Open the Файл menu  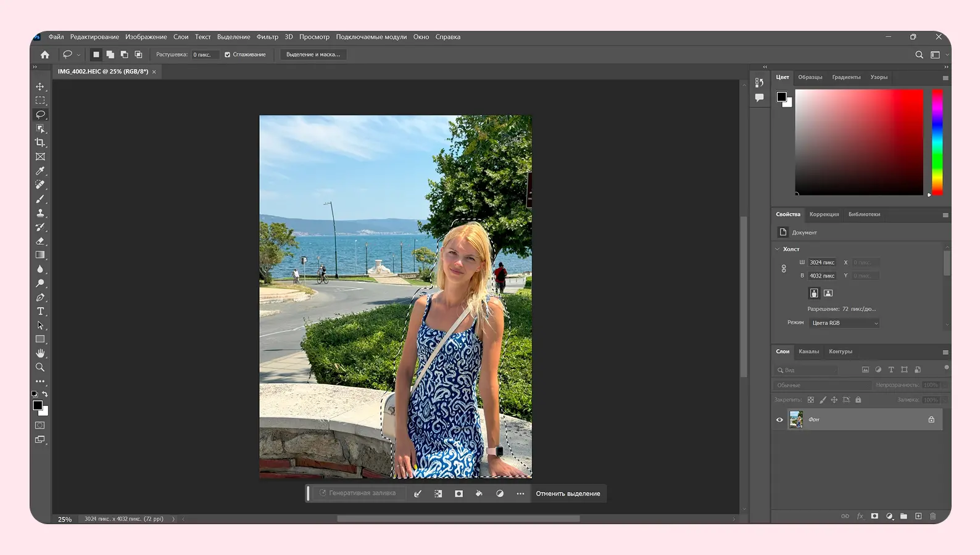point(56,37)
